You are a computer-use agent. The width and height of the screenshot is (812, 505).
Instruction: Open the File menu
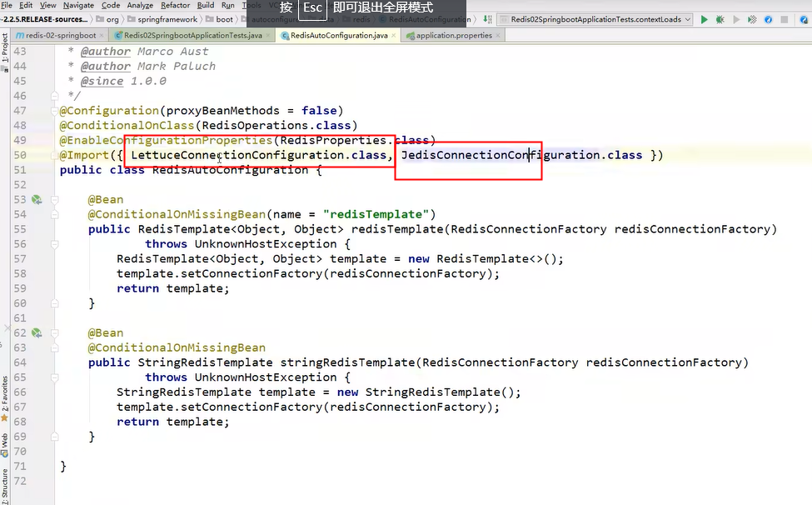tap(6, 5)
